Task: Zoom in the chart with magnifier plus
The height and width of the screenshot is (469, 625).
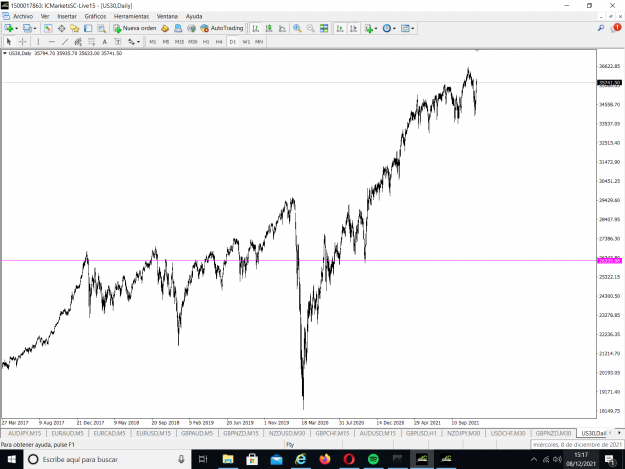Action: [297, 28]
